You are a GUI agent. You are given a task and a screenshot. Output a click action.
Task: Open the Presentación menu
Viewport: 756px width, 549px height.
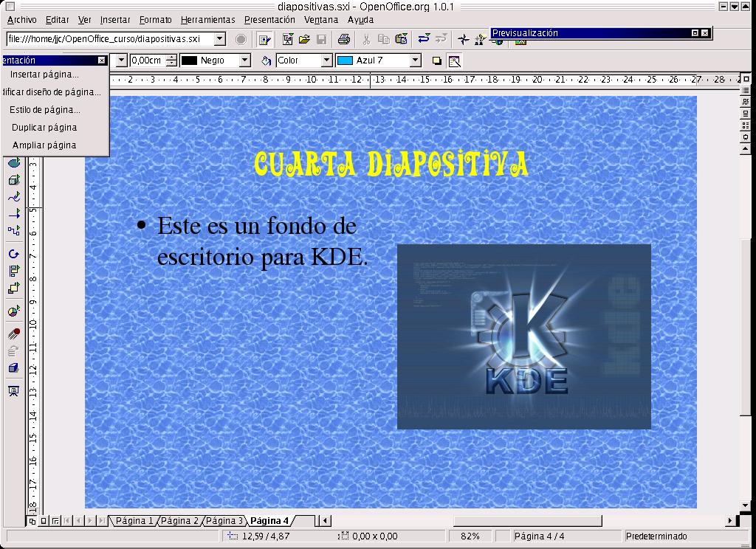(269, 20)
